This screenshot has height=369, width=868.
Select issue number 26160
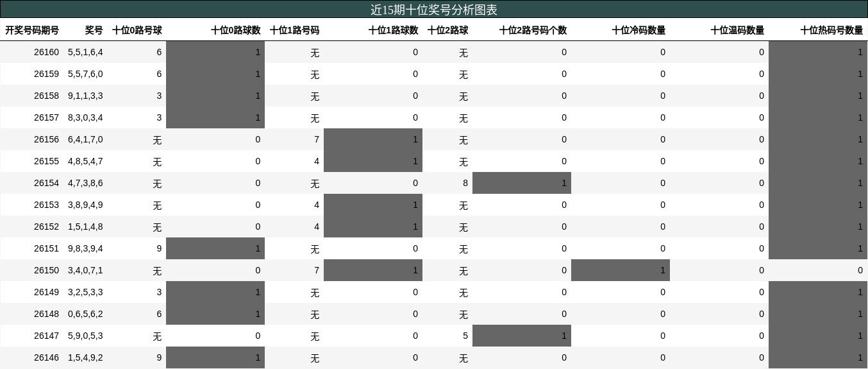tap(46, 52)
